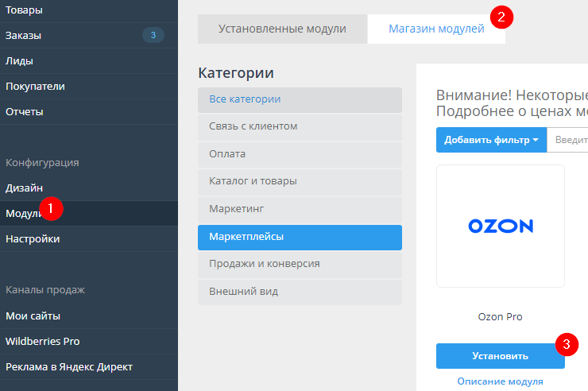Screen dimensions: 588x391
Task: Open the Дизайн configuration page
Action: 88,188
